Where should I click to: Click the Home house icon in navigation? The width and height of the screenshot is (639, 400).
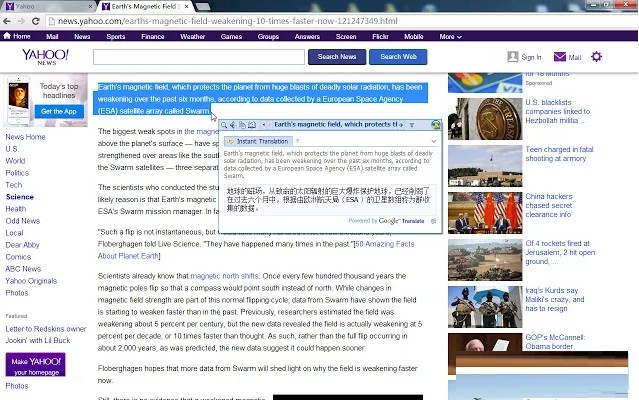pyautogui.click(x=7, y=36)
